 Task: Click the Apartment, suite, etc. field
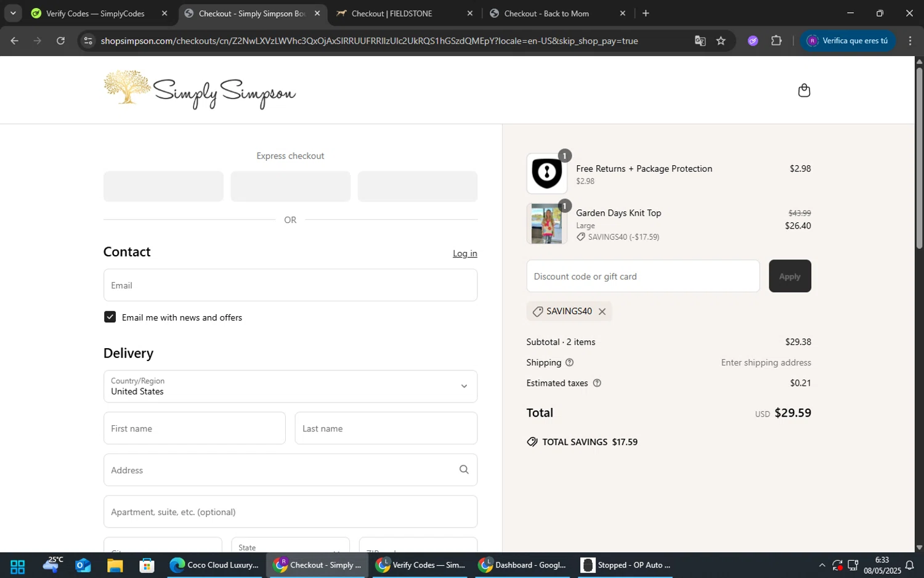coord(290,512)
